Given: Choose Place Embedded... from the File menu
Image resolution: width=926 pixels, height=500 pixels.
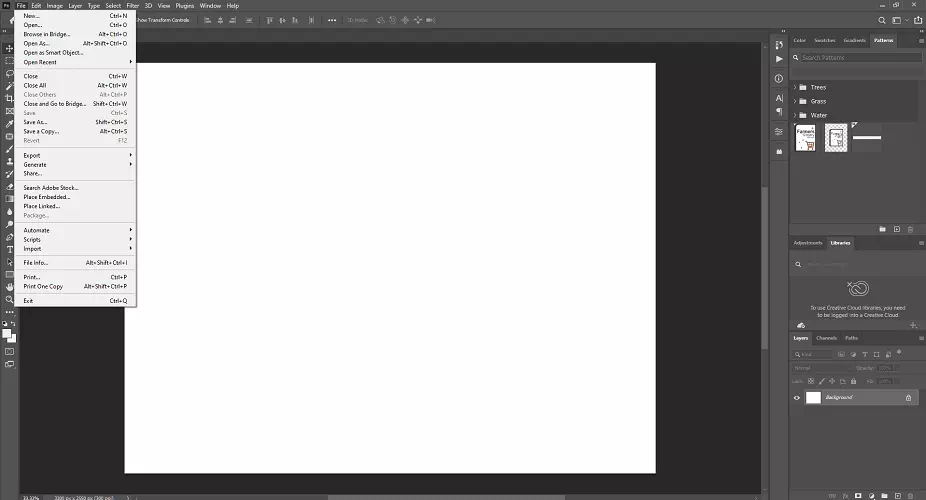Looking at the screenshot, I should point(76,197).
